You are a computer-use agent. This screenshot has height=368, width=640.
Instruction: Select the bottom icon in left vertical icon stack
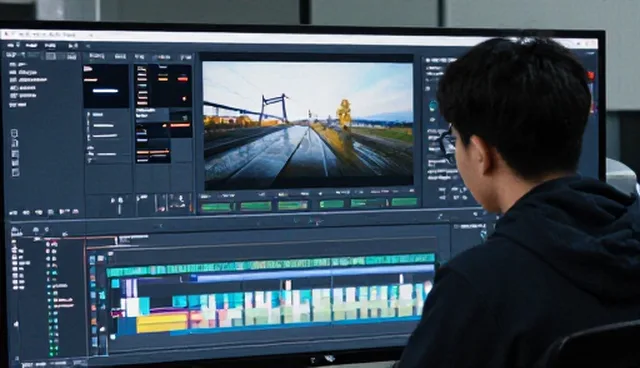point(16,172)
